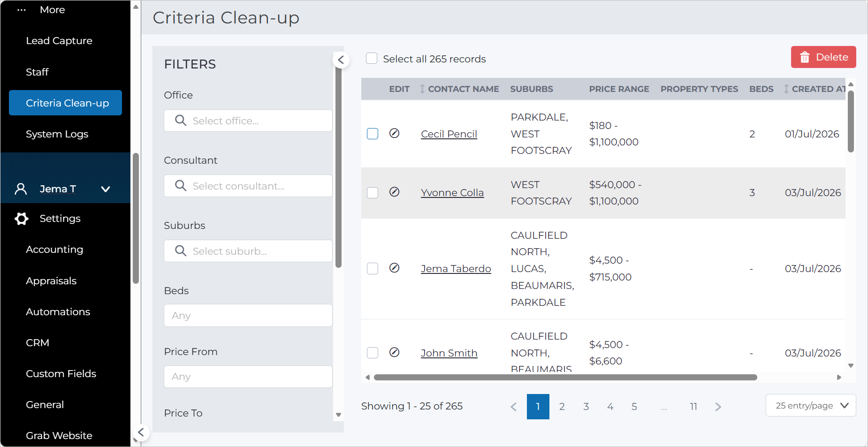The width and height of the screenshot is (868, 447).
Task: Click the sort icon beside Contact Name
Action: (422, 89)
